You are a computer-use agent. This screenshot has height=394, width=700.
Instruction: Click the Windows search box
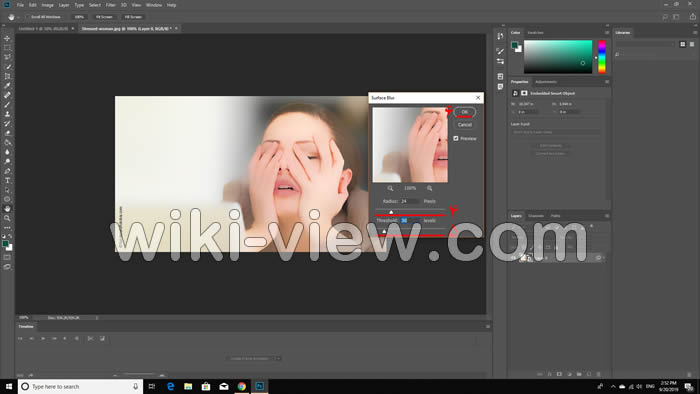(80, 386)
